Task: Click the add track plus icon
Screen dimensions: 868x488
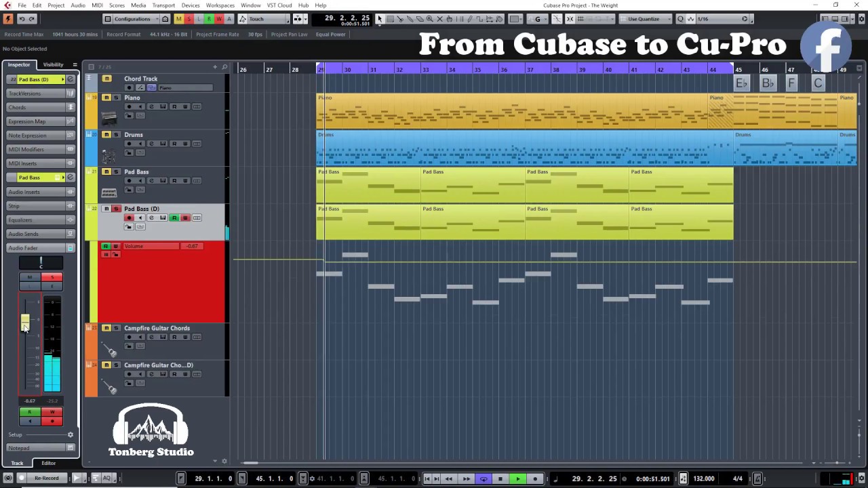Action: 215,66
